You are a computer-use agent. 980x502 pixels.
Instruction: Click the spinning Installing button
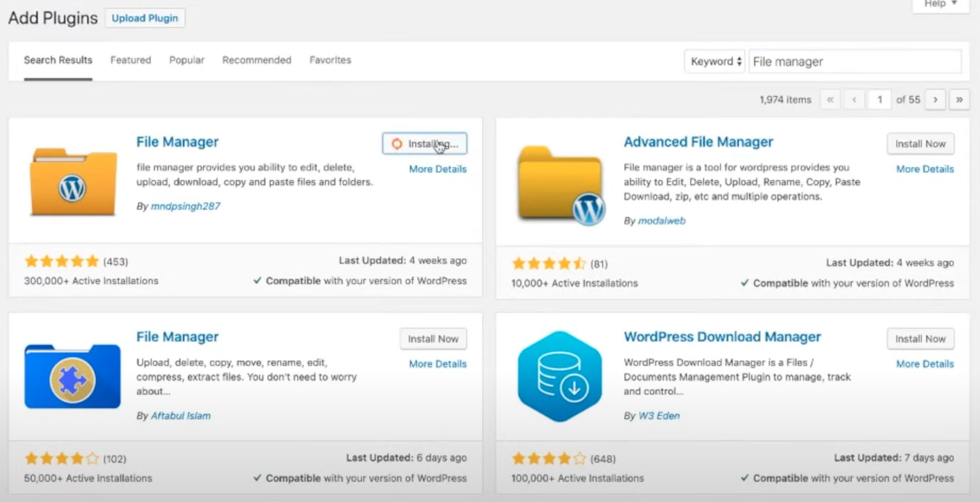tap(425, 144)
